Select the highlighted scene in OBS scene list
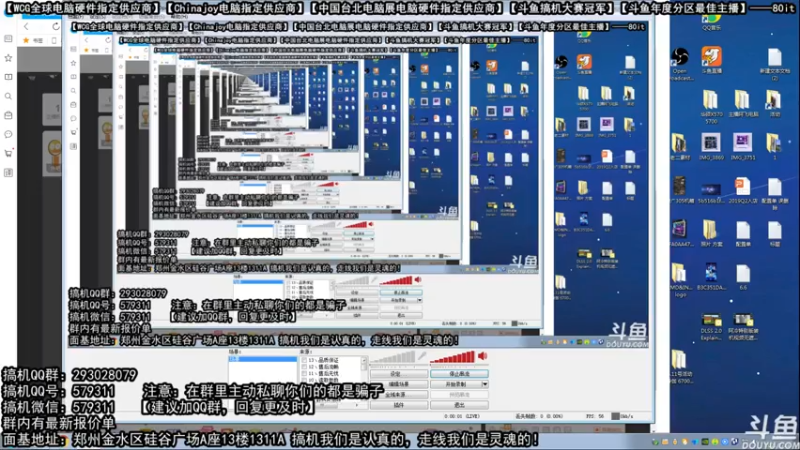 pyautogui.click(x=263, y=359)
